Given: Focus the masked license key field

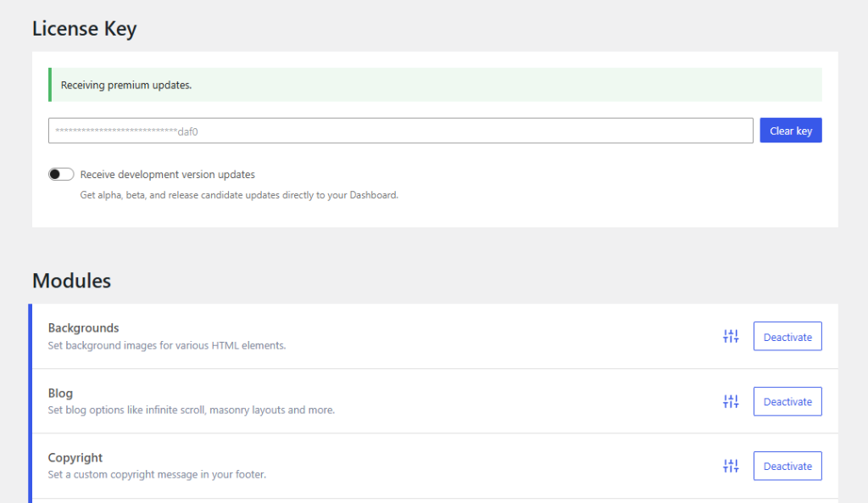Looking at the screenshot, I should click(x=400, y=131).
